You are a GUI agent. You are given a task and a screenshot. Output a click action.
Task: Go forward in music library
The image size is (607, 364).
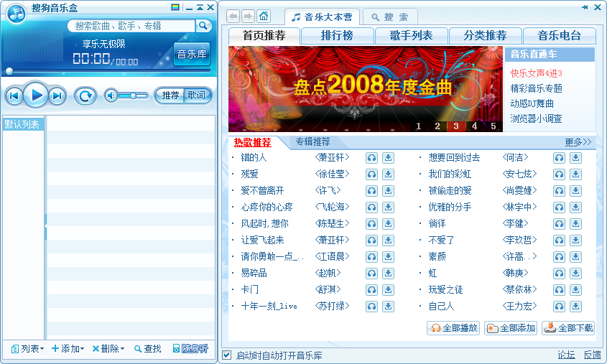tap(248, 17)
